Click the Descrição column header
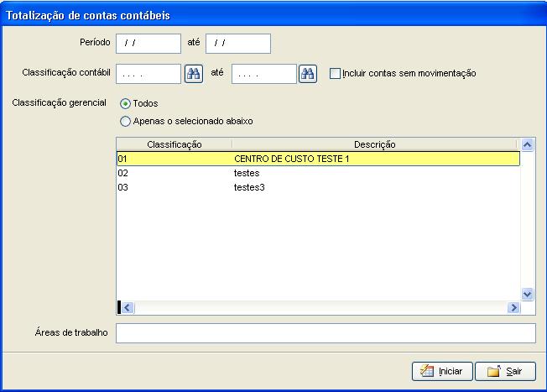The width and height of the screenshot is (547, 392). [374, 144]
